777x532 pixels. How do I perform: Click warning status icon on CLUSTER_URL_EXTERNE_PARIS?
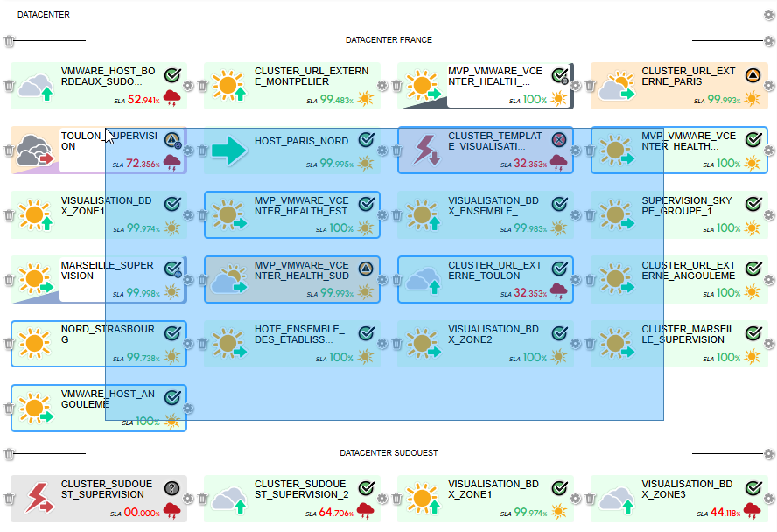(x=752, y=75)
